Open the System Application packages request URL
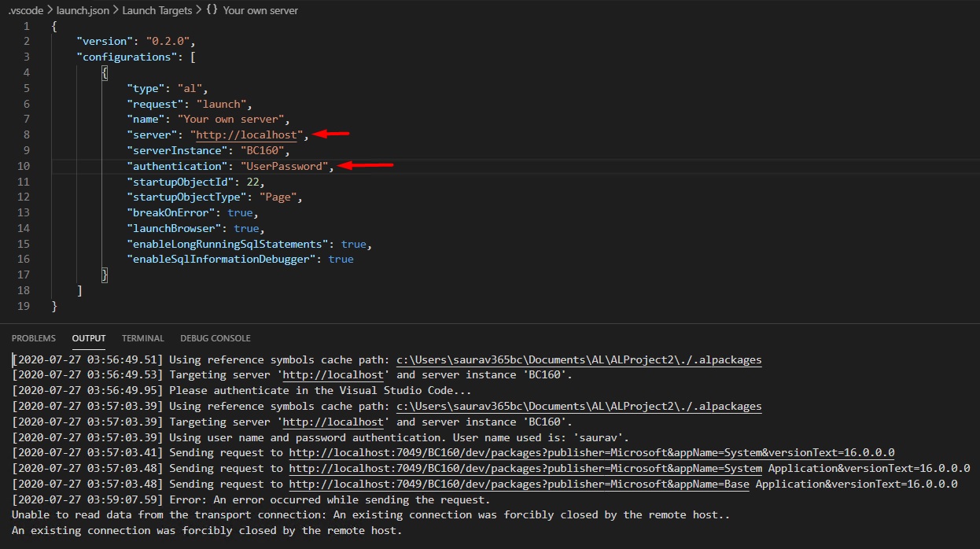Viewport: 980px width, 549px height. [x=527, y=468]
